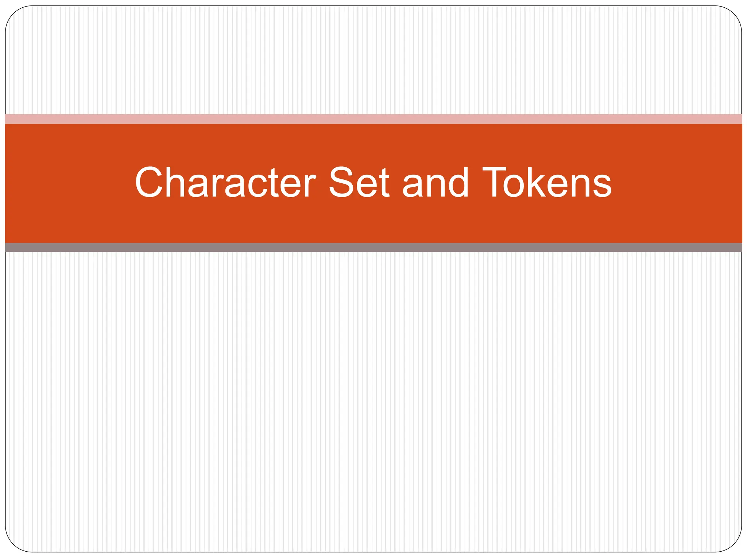The image size is (747, 560).
Task: Click the word "and" in the title
Action: (x=435, y=182)
